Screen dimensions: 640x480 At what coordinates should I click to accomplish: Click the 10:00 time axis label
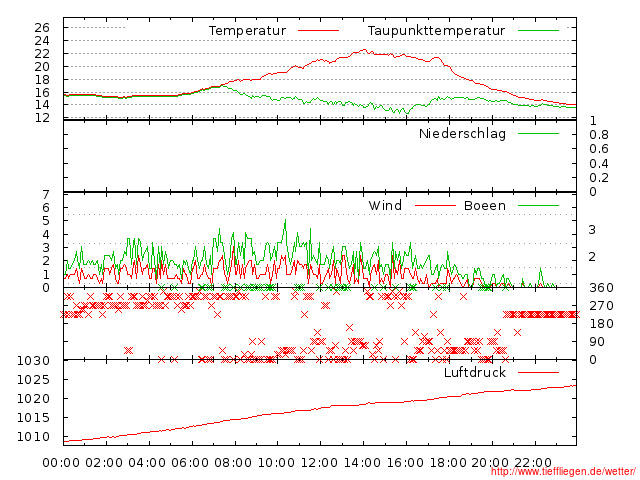[x=276, y=463]
